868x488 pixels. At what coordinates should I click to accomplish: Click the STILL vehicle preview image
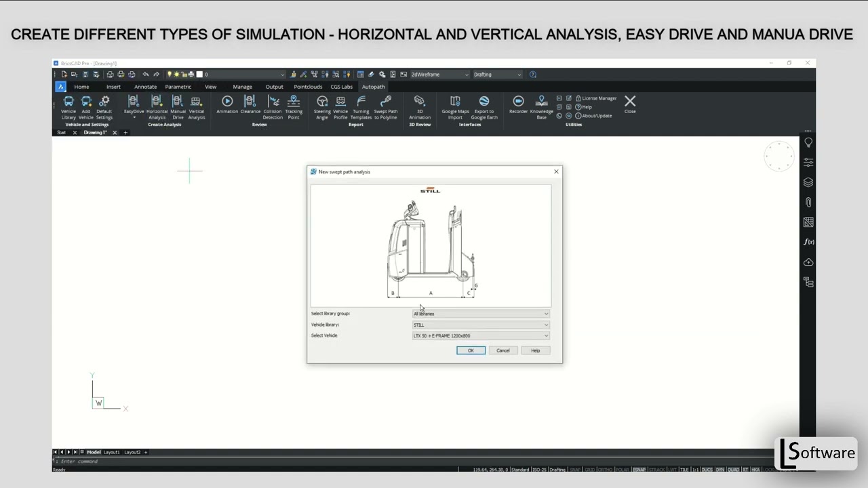pyautogui.click(x=431, y=245)
